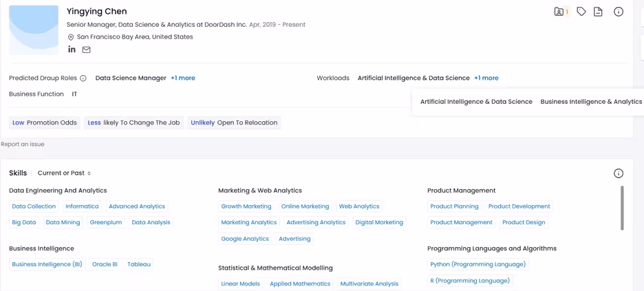This screenshot has height=291, width=644.
Task: Click the Marketing Analytics skill tag
Action: [x=249, y=222]
